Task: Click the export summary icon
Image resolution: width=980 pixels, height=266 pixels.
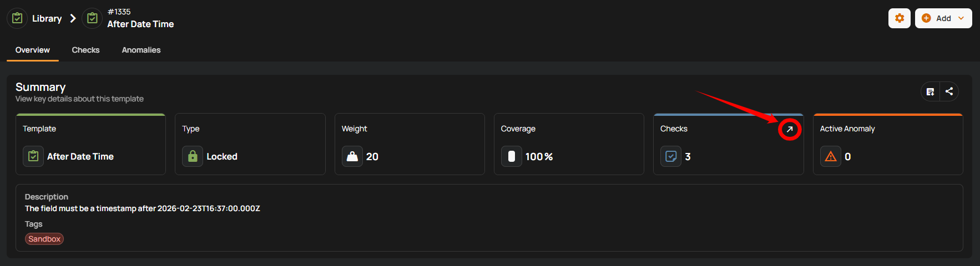Action: tap(931, 91)
